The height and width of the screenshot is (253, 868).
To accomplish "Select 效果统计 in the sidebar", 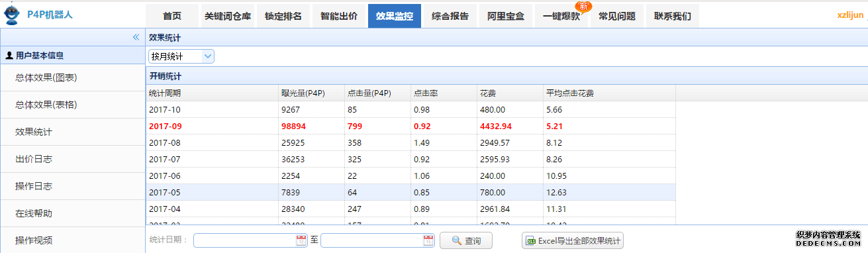I will 72,132.
